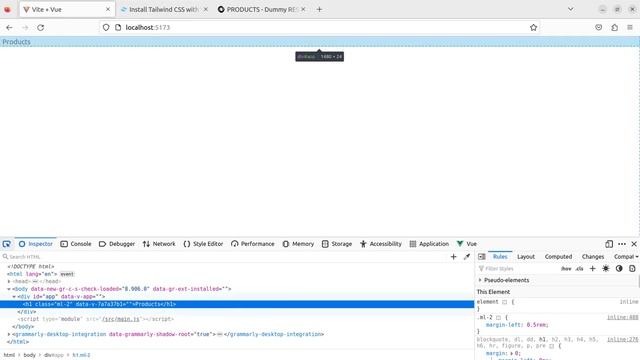Viewport: 640px width, 360px height.
Task: Click the event badge on html tag
Action: pos(67,274)
